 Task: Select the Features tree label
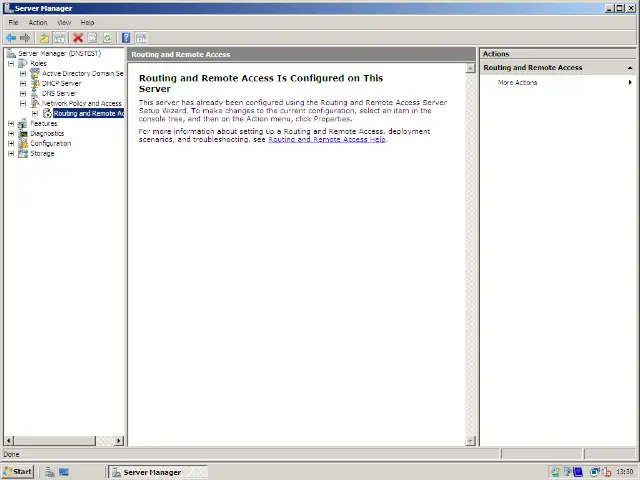point(44,123)
